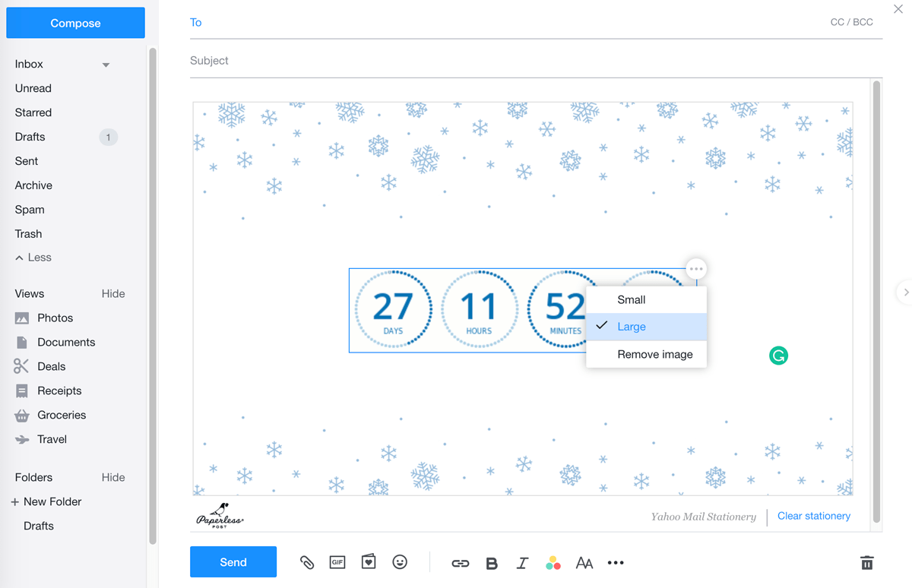This screenshot has height=588, width=912.
Task: Hide the Folders section
Action: [x=113, y=477]
